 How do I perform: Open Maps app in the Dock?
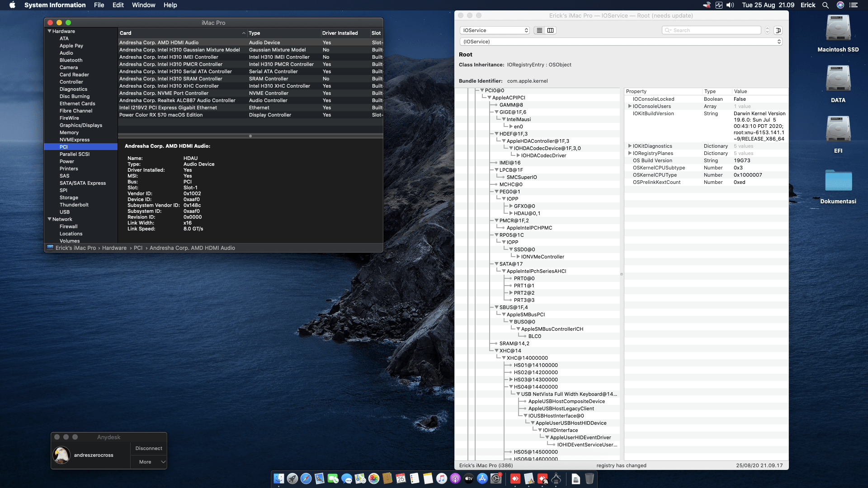(360, 479)
